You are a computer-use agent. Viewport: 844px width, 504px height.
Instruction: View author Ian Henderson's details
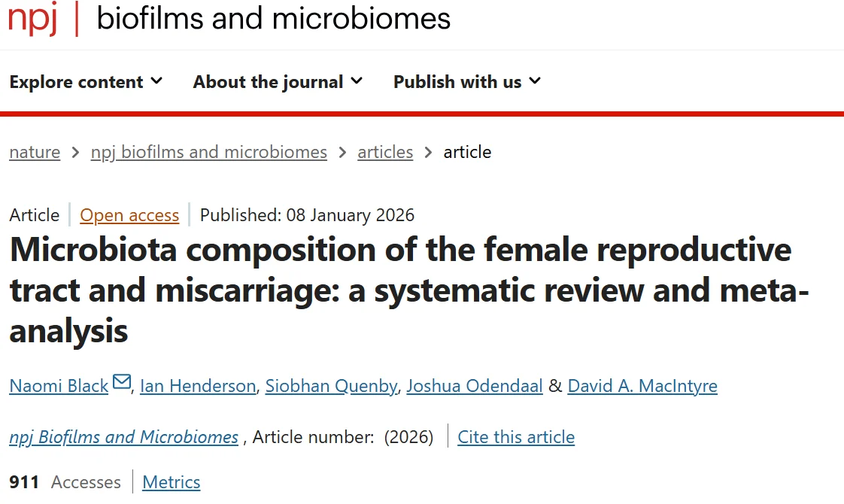click(x=198, y=386)
